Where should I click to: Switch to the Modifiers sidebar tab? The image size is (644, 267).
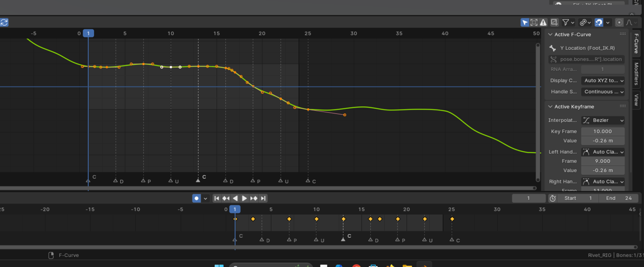click(x=636, y=74)
